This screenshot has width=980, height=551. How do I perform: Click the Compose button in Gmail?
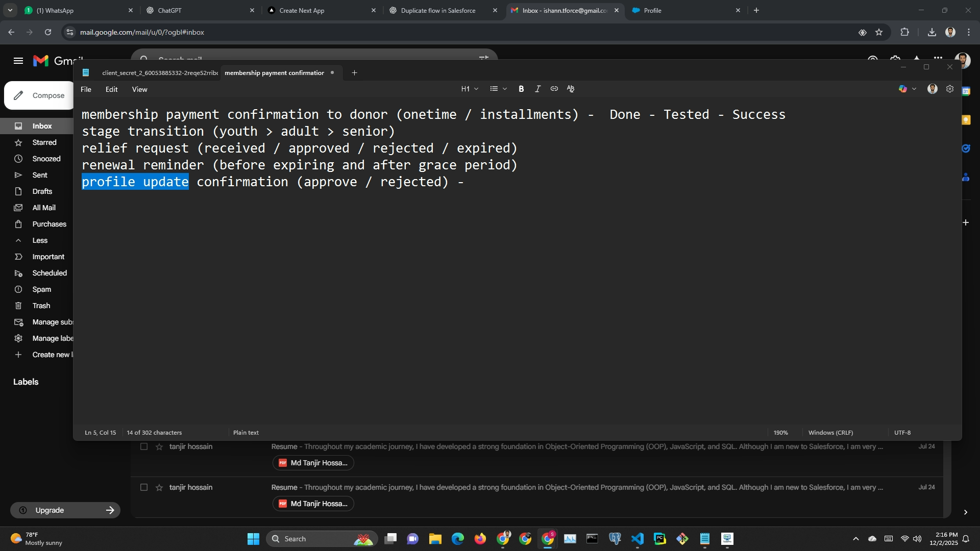click(40, 95)
